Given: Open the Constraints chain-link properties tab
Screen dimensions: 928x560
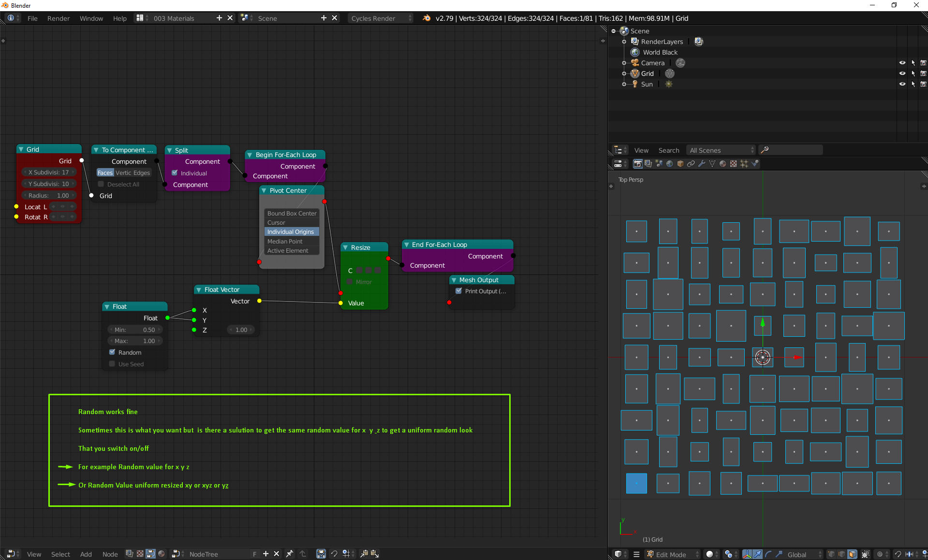Looking at the screenshot, I should 691,164.
